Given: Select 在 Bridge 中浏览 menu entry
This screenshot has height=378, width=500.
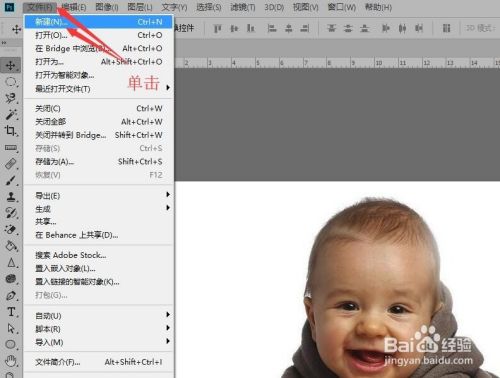Looking at the screenshot, I should click(x=99, y=48).
